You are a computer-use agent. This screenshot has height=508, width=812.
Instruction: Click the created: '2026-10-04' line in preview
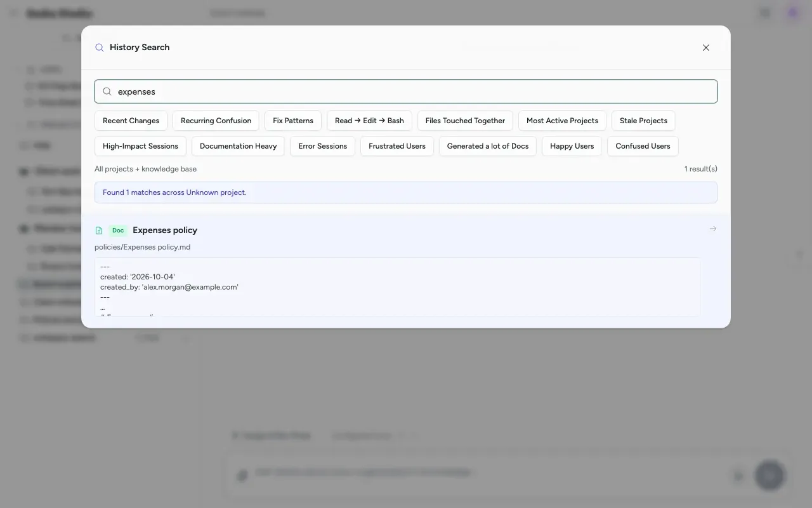138,277
